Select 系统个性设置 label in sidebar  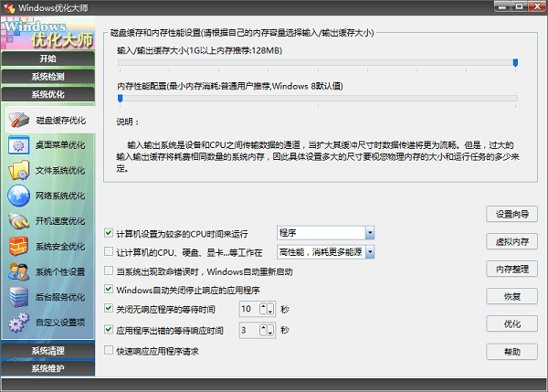coord(60,271)
